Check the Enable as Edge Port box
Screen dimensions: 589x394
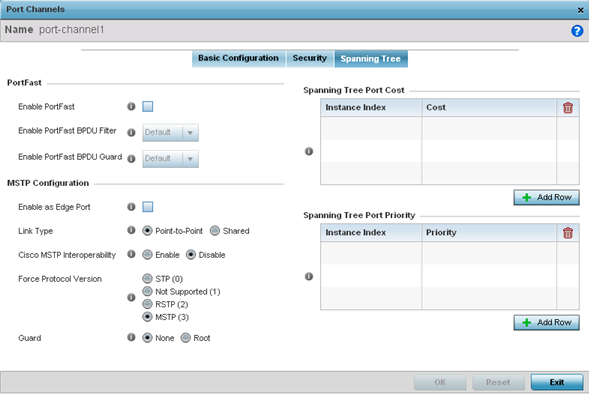[x=148, y=207]
